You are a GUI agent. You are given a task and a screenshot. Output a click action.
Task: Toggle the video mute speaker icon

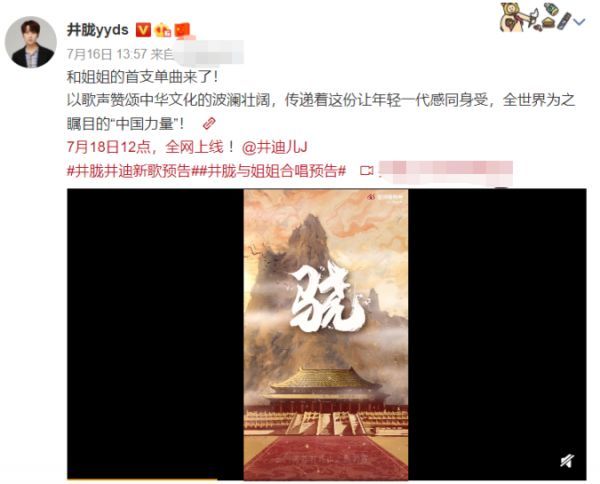pos(567,461)
